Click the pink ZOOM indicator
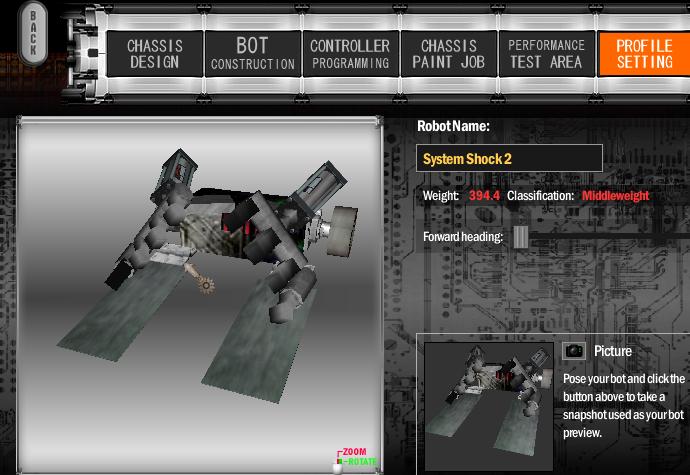690x475 pixels. (354, 452)
